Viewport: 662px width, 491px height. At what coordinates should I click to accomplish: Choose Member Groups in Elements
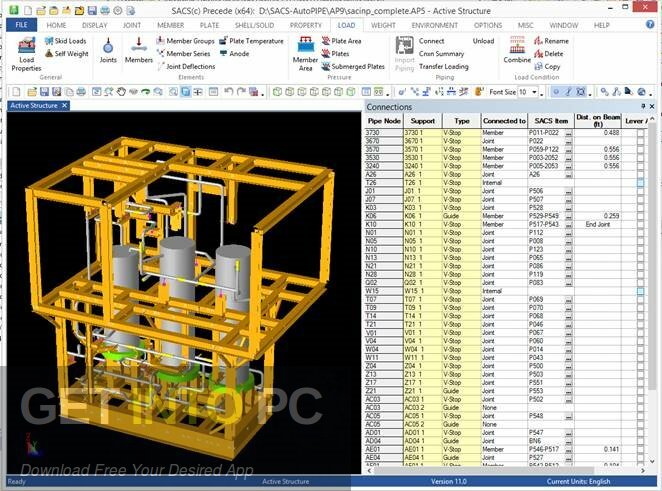pyautogui.click(x=185, y=41)
